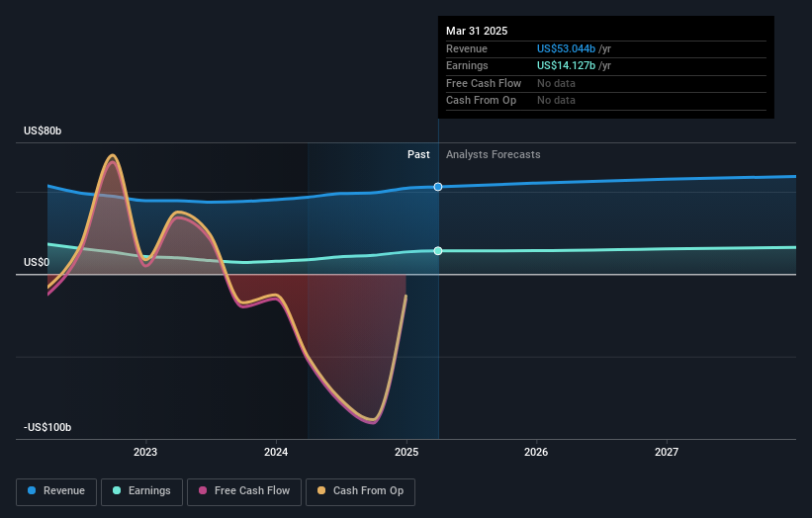Click the 2023 x-axis label
Image resolution: width=812 pixels, height=518 pixels.
click(x=145, y=453)
